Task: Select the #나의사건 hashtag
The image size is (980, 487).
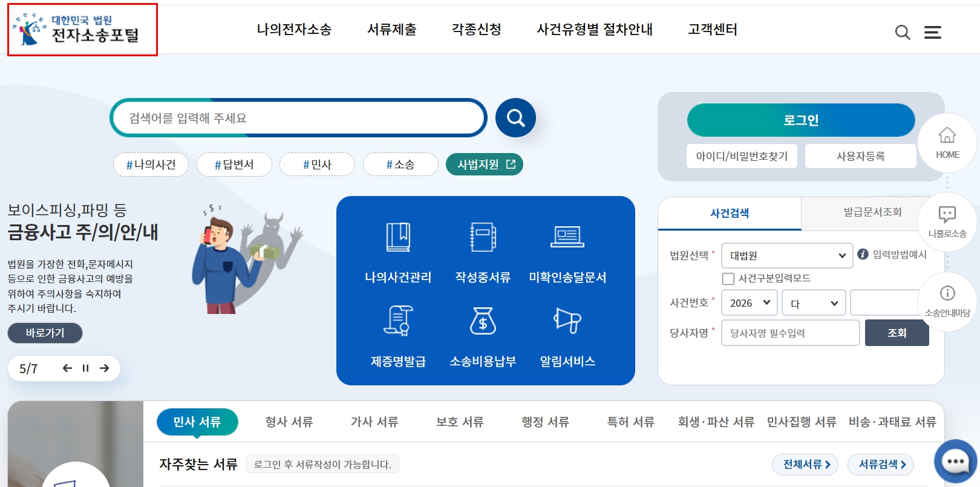Action: [151, 165]
